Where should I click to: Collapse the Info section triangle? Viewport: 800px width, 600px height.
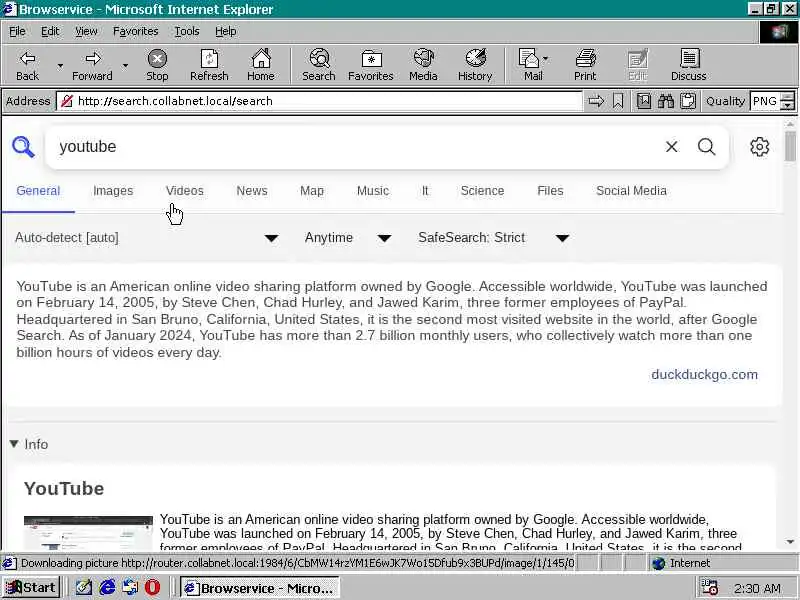click(x=14, y=444)
